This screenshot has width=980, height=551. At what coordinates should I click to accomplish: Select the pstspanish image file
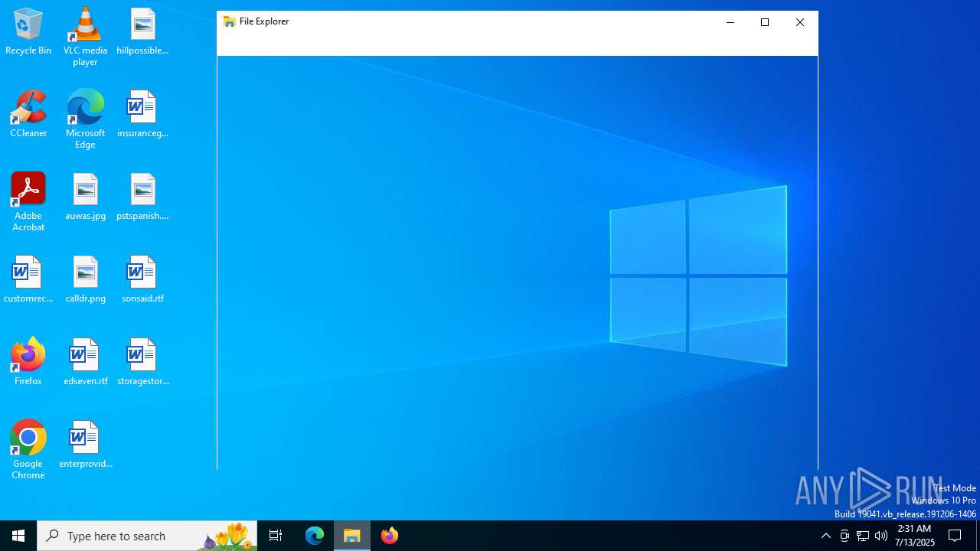coord(142,197)
